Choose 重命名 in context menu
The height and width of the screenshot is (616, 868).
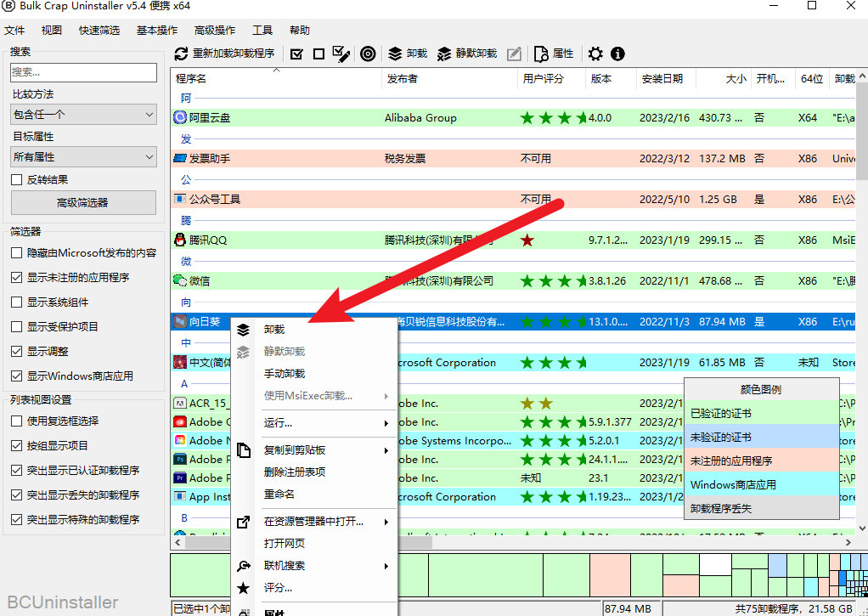click(x=279, y=494)
